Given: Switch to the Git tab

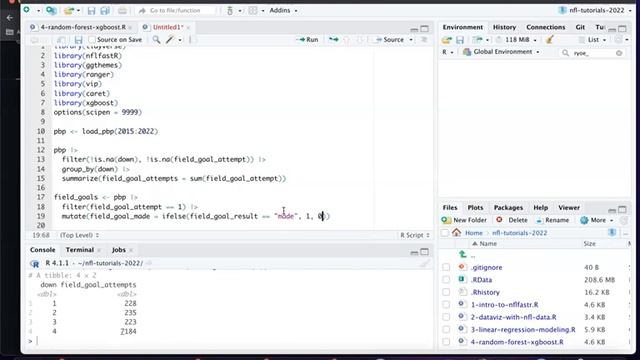Looking at the screenshot, I should [580, 27].
